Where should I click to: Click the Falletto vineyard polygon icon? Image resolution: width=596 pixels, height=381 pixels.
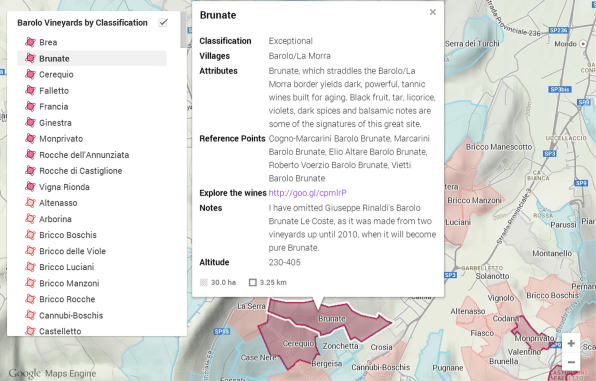click(30, 90)
